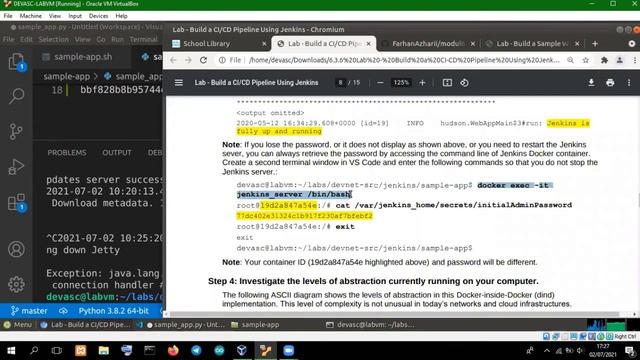
Task: Open sample-app.sh editor tab in VS Code
Action: tap(83, 57)
